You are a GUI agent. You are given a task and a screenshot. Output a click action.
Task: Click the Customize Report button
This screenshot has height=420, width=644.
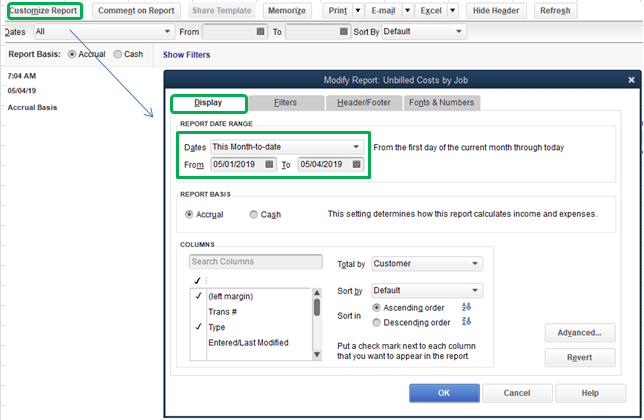(x=44, y=11)
